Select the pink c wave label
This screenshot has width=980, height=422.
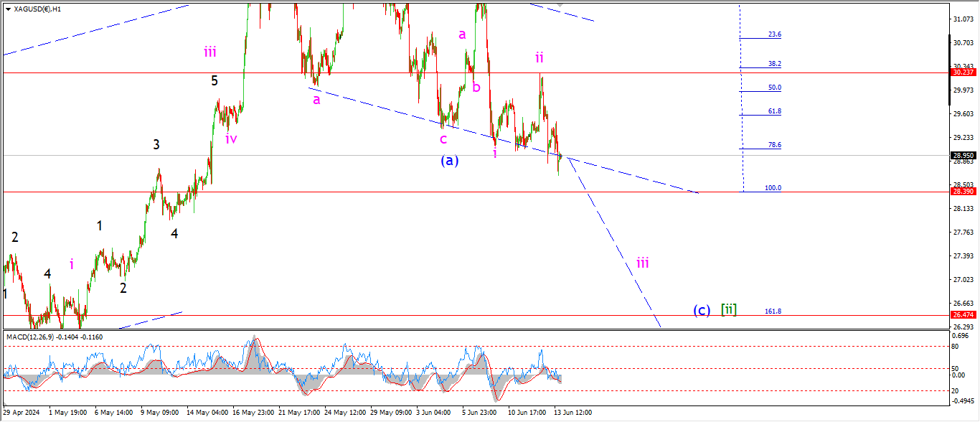(x=443, y=139)
